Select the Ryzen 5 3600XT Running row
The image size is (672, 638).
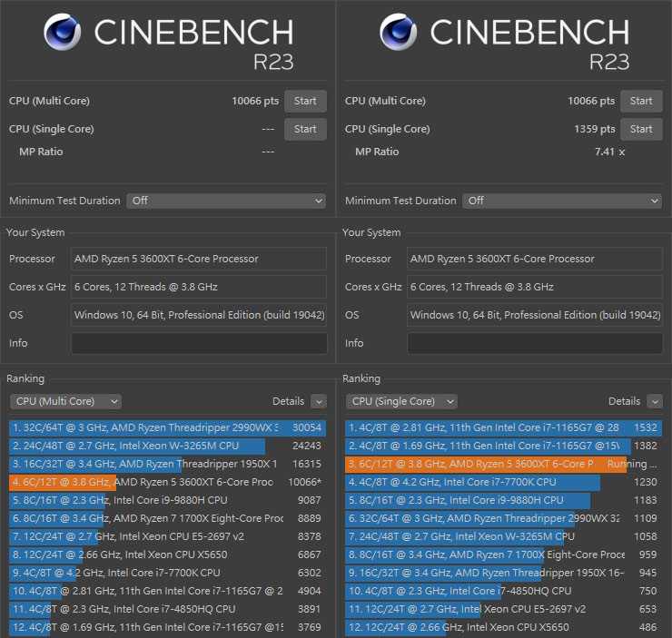(503, 464)
